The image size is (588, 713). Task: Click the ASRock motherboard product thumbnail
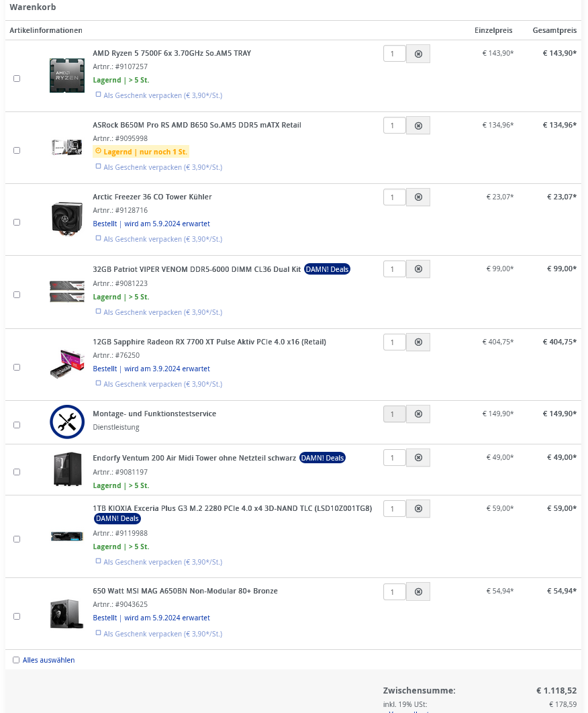pyautogui.click(x=66, y=147)
